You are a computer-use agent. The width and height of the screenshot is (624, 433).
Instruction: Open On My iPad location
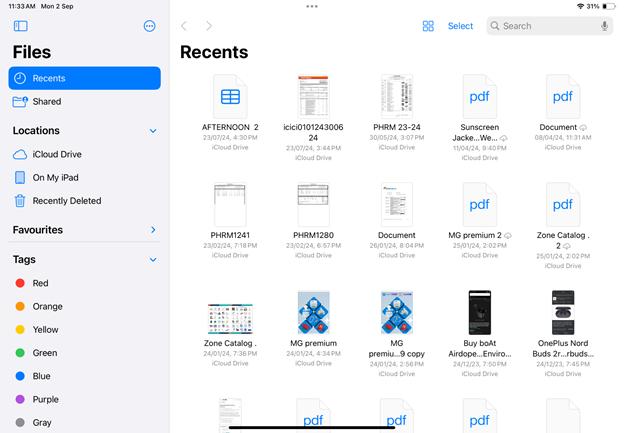click(84, 177)
